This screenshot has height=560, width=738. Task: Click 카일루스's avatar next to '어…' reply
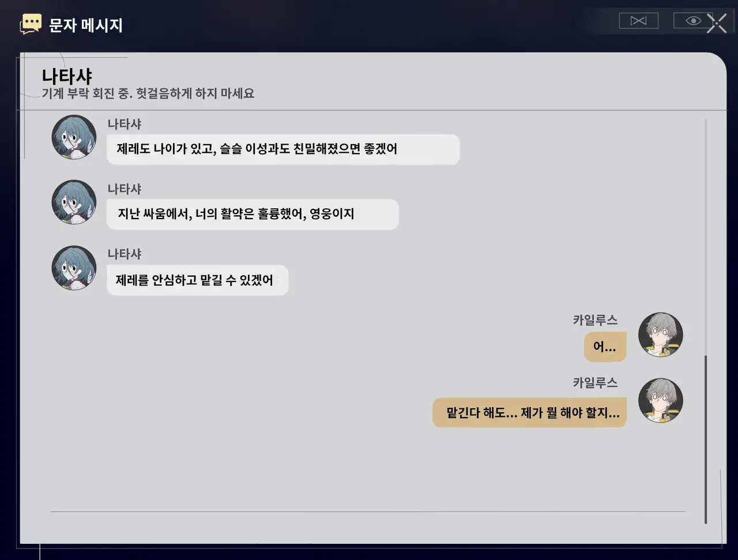[x=661, y=335]
